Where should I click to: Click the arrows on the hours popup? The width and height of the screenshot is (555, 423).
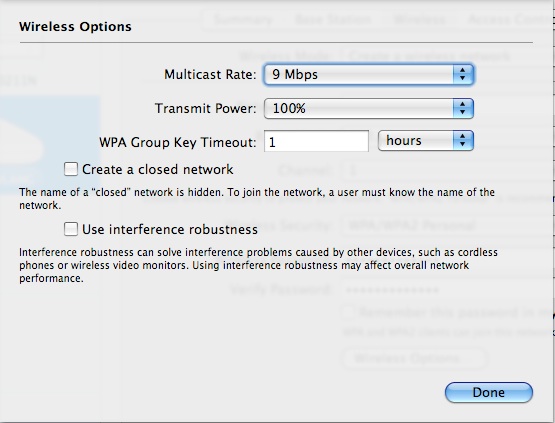point(463,141)
